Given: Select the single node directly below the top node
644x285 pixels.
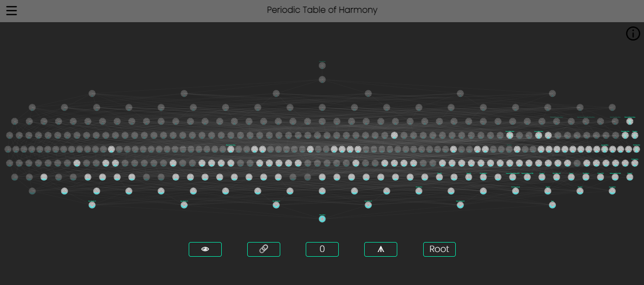Looking at the screenshot, I should pos(322,79).
